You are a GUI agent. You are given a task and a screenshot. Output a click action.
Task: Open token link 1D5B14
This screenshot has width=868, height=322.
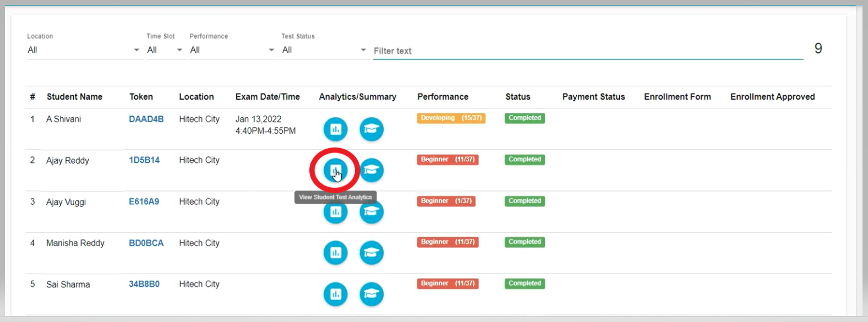[x=144, y=160]
